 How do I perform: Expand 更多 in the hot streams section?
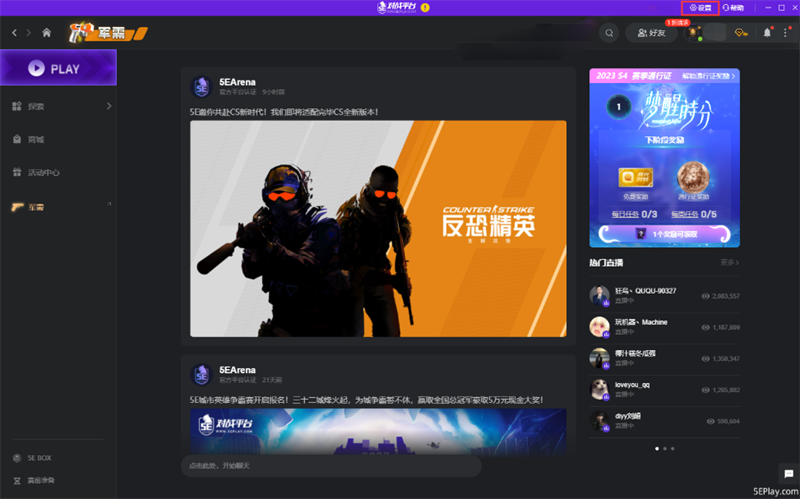729,263
